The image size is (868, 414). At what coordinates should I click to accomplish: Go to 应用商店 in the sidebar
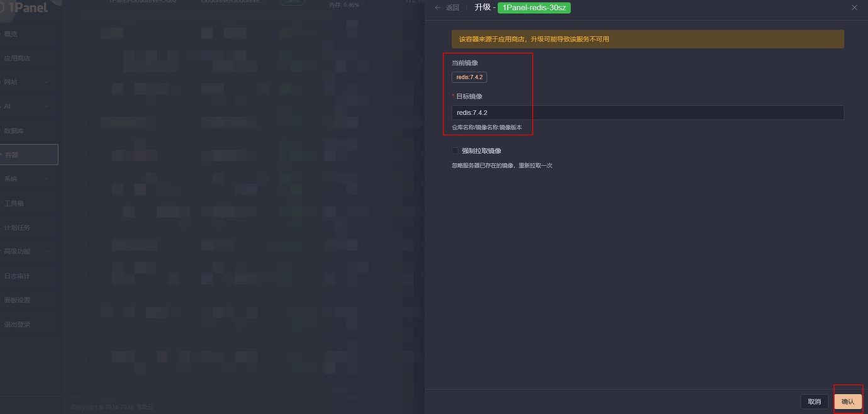[x=17, y=59]
